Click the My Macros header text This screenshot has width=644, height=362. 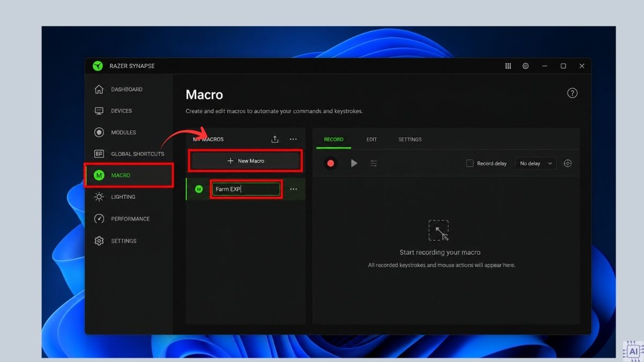(208, 139)
